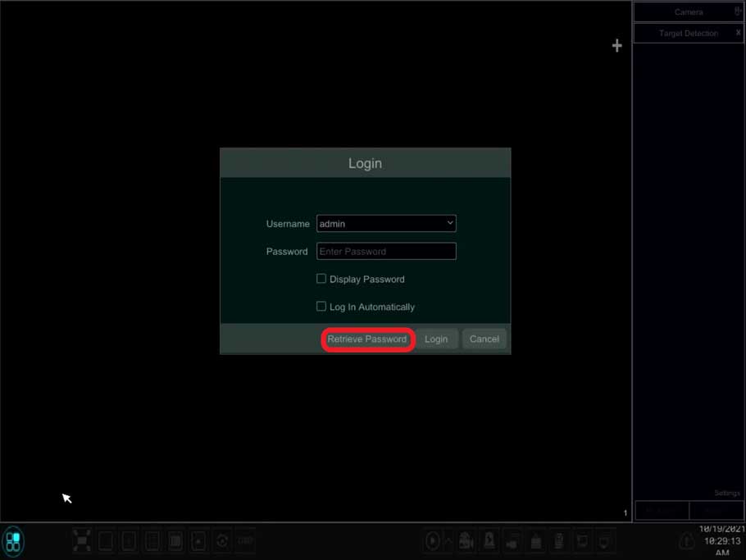The image size is (746, 560).
Task: Click the plus icon to add camera
Action: 616,46
